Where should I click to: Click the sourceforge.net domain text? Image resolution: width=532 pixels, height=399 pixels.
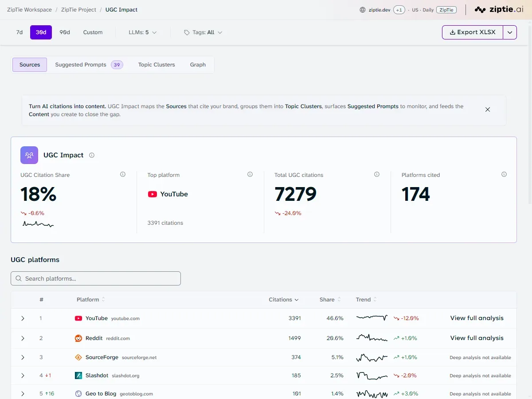pos(139,358)
